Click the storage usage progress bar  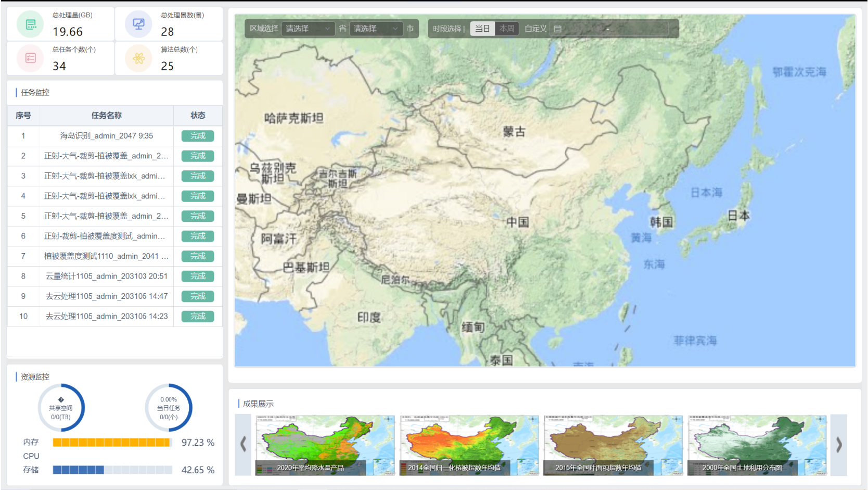pyautogui.click(x=112, y=470)
